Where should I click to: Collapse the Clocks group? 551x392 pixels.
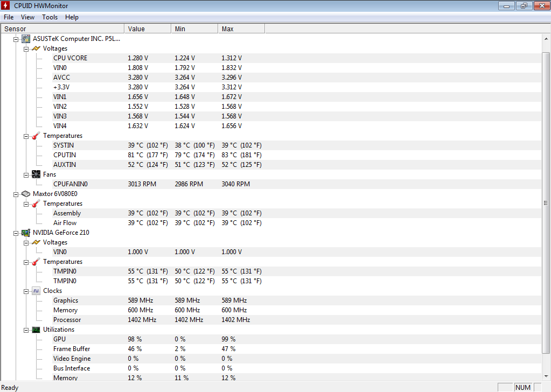click(26, 291)
